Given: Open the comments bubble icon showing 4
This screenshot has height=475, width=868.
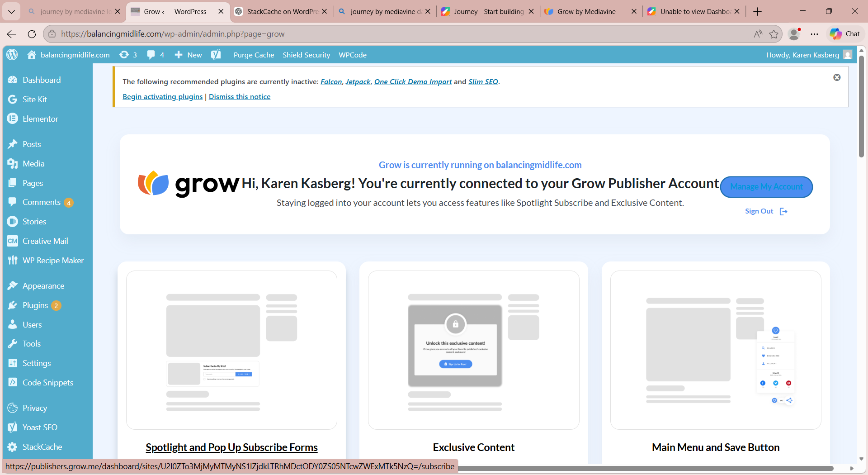Looking at the screenshot, I should [155, 55].
